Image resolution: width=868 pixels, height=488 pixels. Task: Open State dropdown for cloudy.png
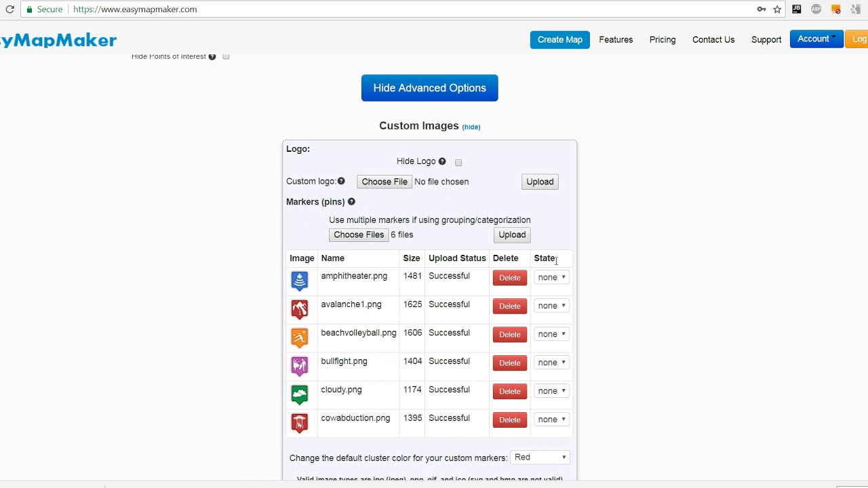click(551, 391)
